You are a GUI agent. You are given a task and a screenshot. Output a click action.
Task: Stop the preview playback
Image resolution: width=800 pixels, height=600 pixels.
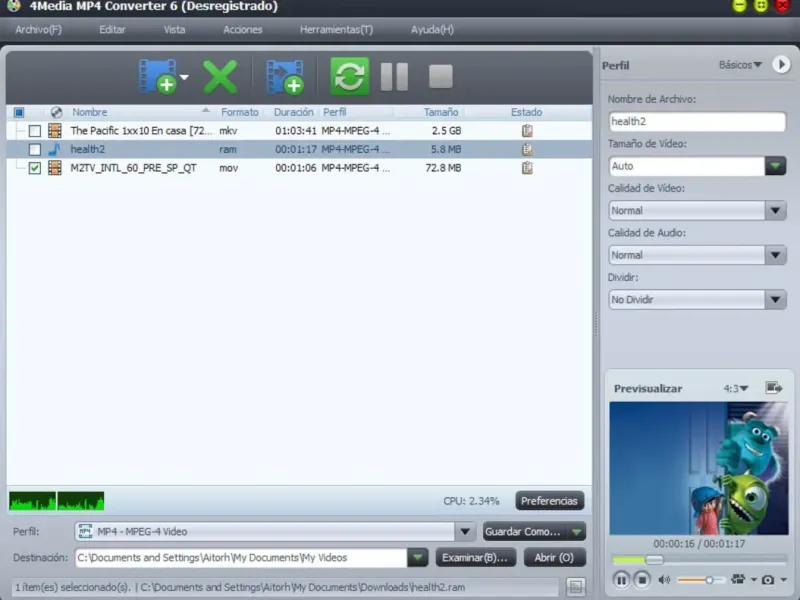[x=642, y=580]
